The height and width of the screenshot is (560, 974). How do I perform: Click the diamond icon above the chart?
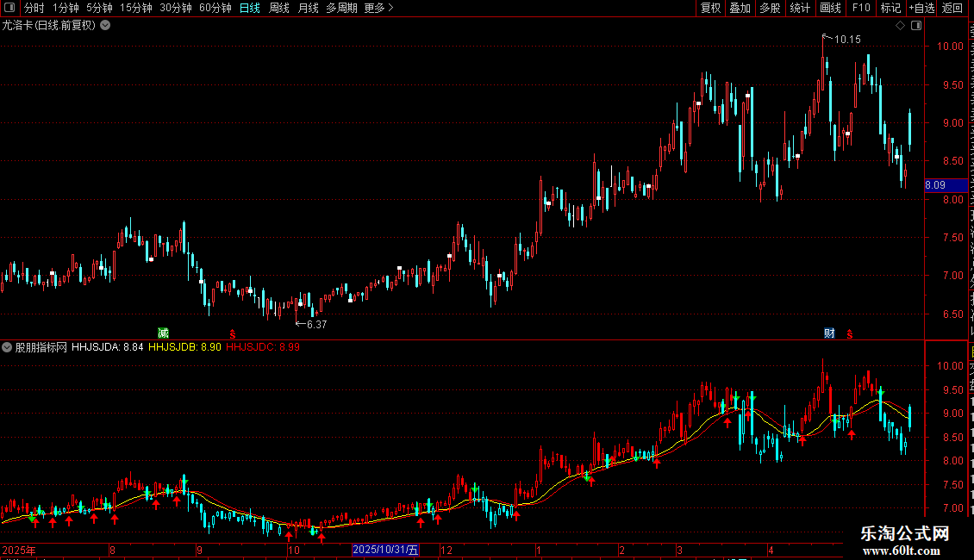point(900,26)
